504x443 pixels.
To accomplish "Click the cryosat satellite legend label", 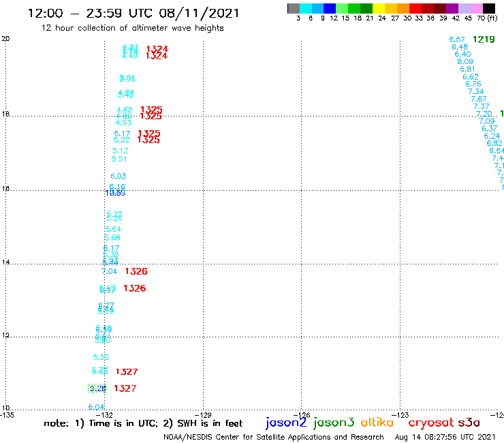I will (430, 423).
